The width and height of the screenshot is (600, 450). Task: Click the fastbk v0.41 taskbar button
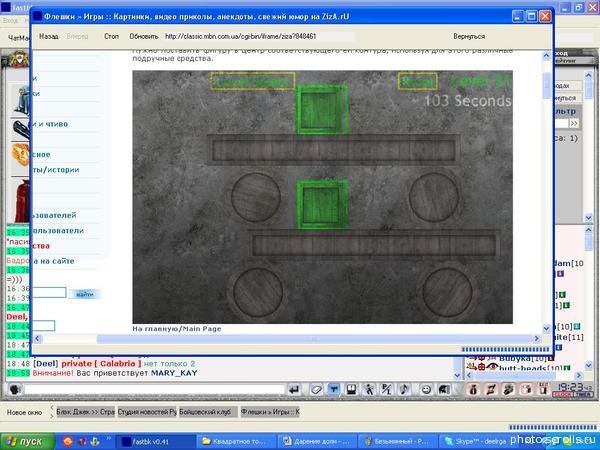155,442
